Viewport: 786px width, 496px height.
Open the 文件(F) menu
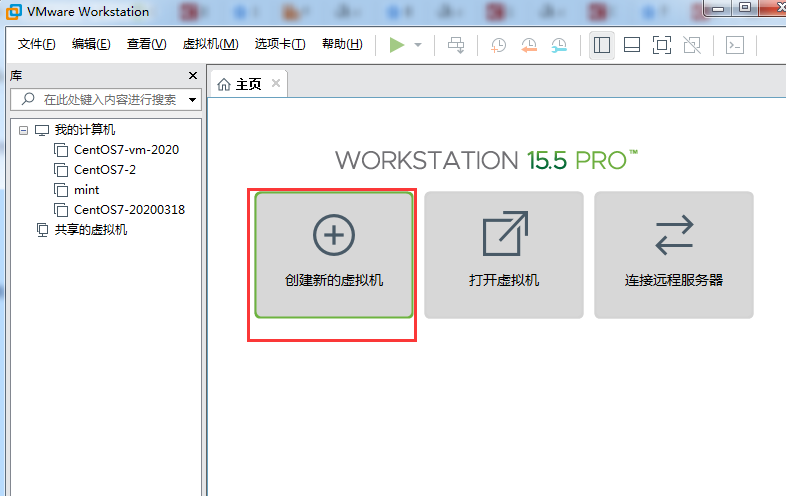click(x=37, y=44)
